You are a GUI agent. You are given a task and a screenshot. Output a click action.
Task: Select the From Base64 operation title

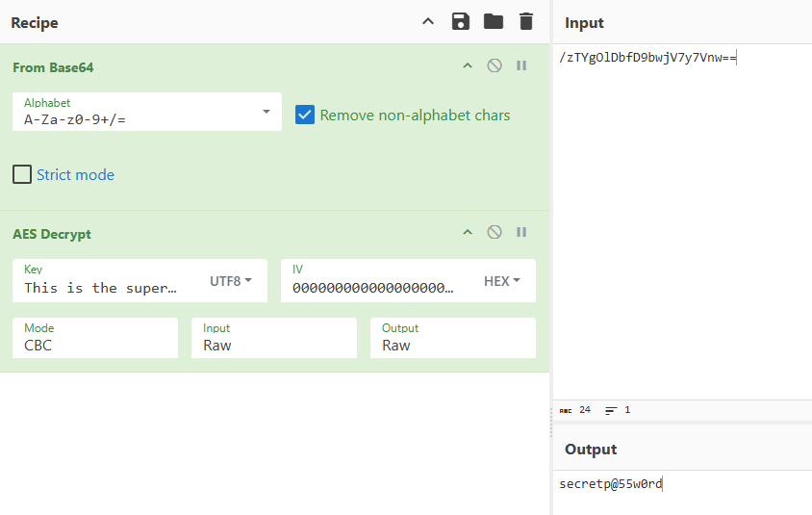pyautogui.click(x=53, y=68)
